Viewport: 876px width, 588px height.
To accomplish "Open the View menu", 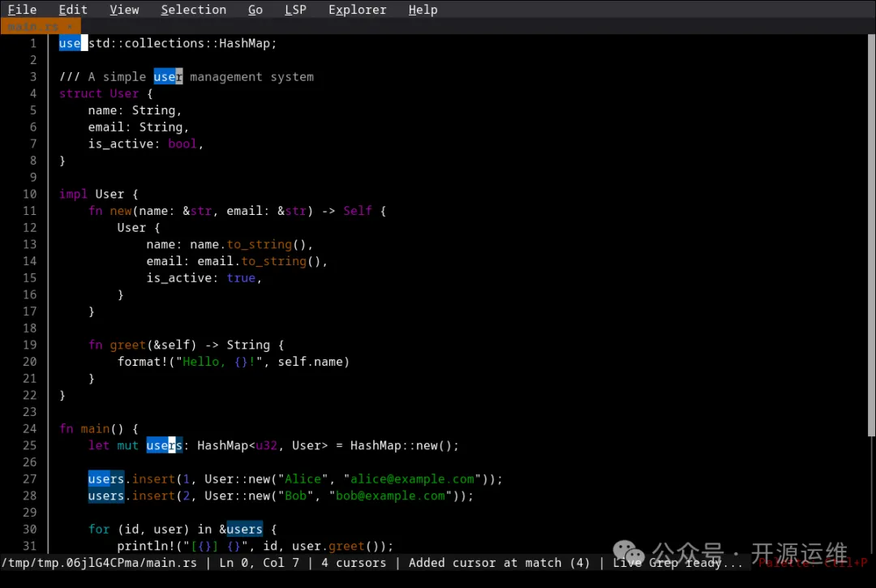I will coord(124,10).
